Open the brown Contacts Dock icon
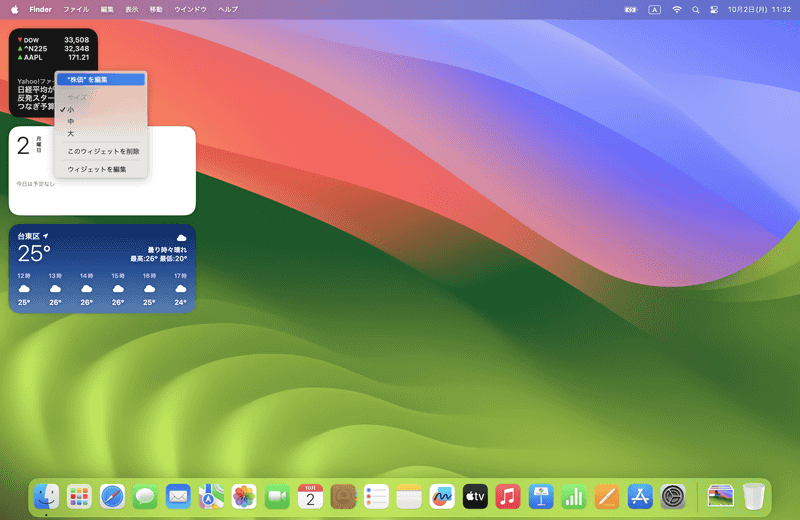800x520 pixels. click(x=343, y=497)
